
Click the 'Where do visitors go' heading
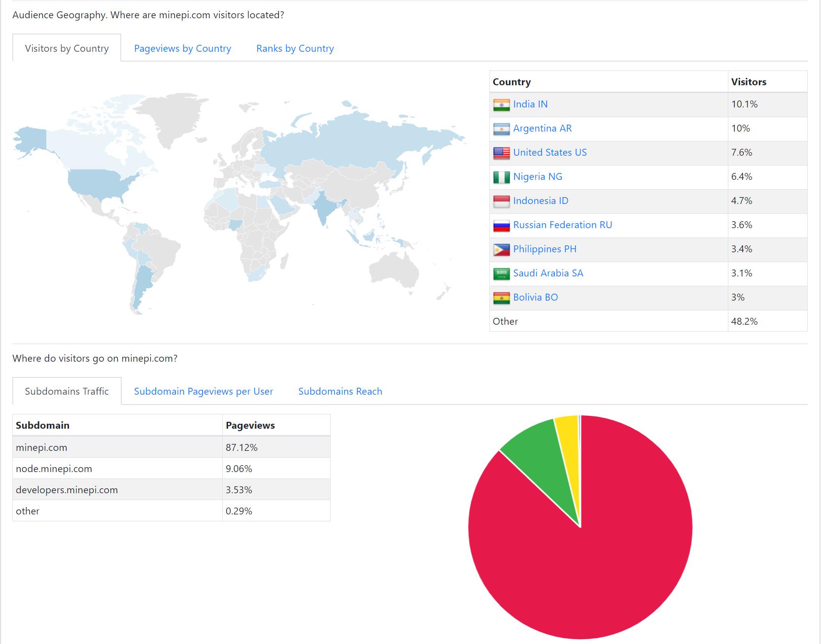pos(95,358)
